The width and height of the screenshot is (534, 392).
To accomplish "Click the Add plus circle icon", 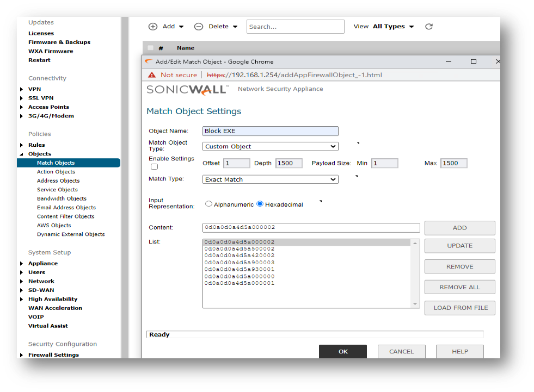I will [x=153, y=27].
